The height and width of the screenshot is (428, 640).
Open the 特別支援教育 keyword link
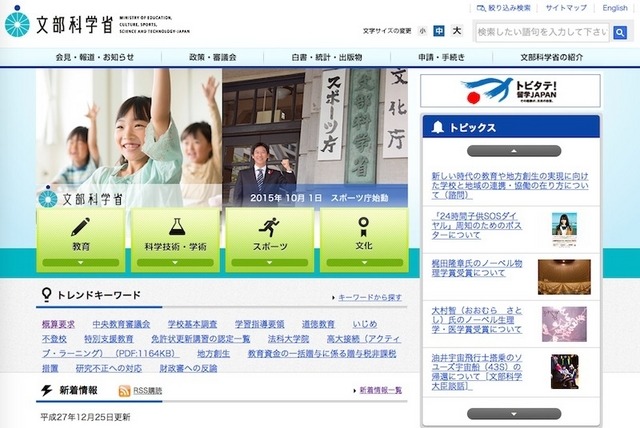(109, 339)
